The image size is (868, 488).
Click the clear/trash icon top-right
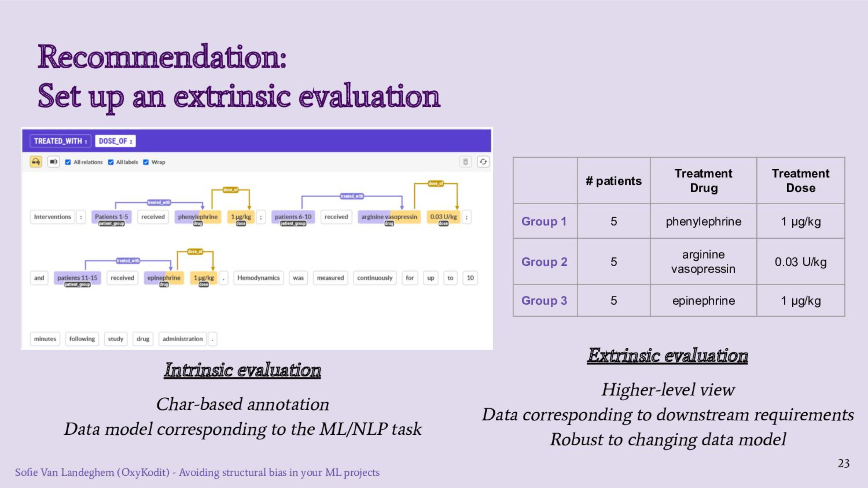tap(465, 161)
